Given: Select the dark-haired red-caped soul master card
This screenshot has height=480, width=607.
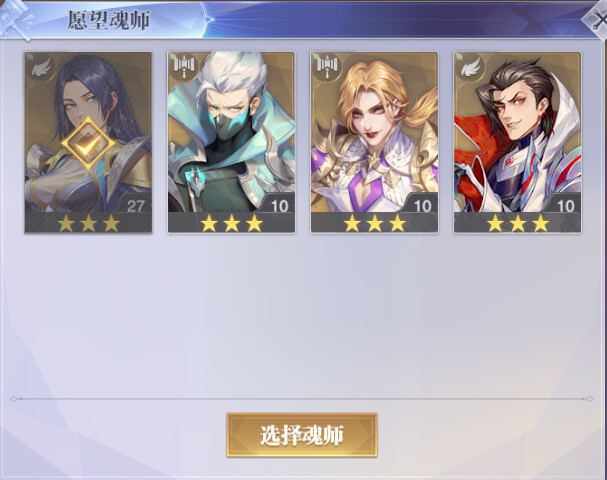Looking at the screenshot, I should click(517, 143).
